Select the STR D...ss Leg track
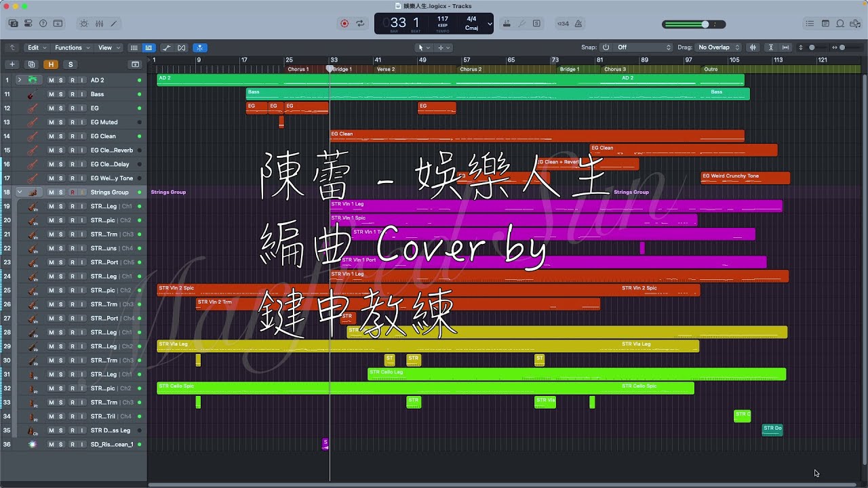 point(73,430)
